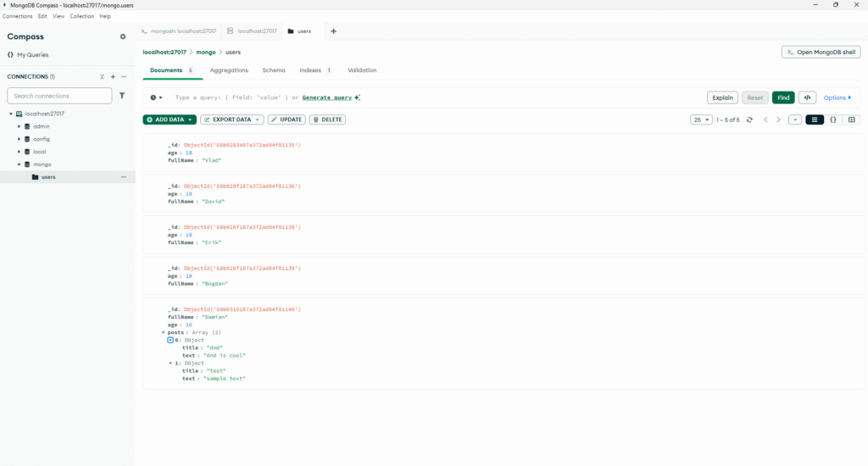Screen dimensions: 868x466
Task: Click the Find button
Action: click(783, 97)
